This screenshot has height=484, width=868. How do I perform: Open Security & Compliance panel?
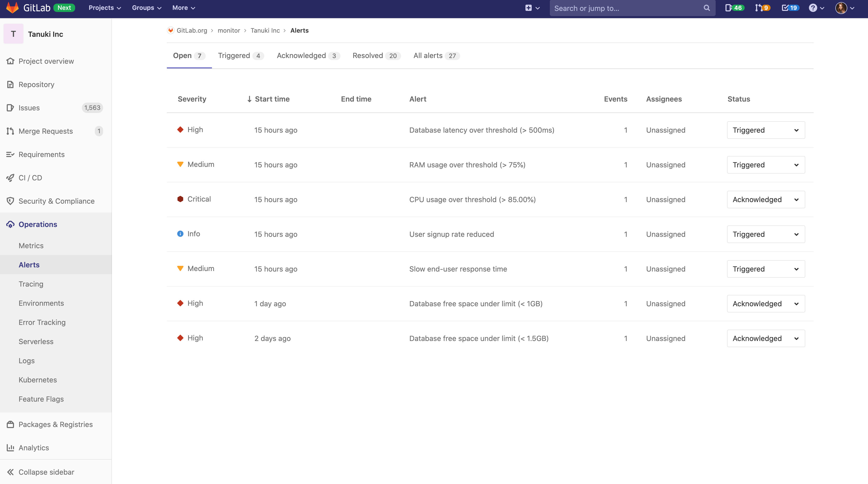click(56, 201)
